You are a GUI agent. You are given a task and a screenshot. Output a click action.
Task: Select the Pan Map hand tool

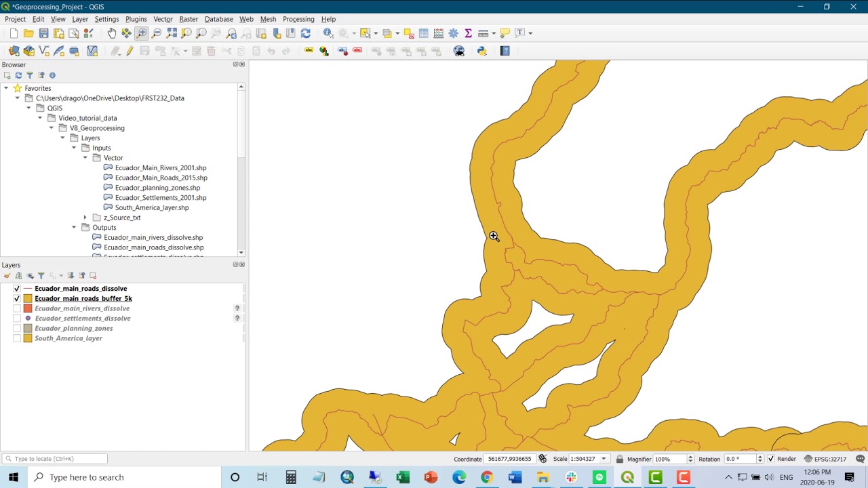pyautogui.click(x=112, y=33)
